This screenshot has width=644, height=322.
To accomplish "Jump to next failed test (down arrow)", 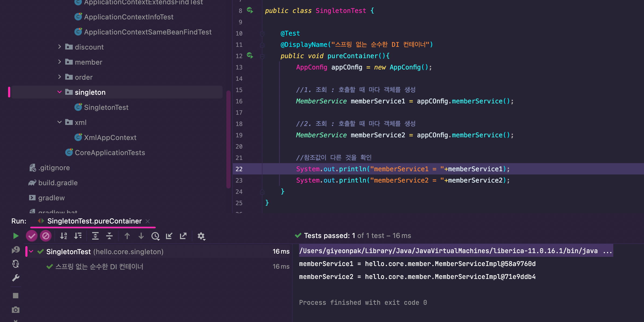I will pos(141,236).
